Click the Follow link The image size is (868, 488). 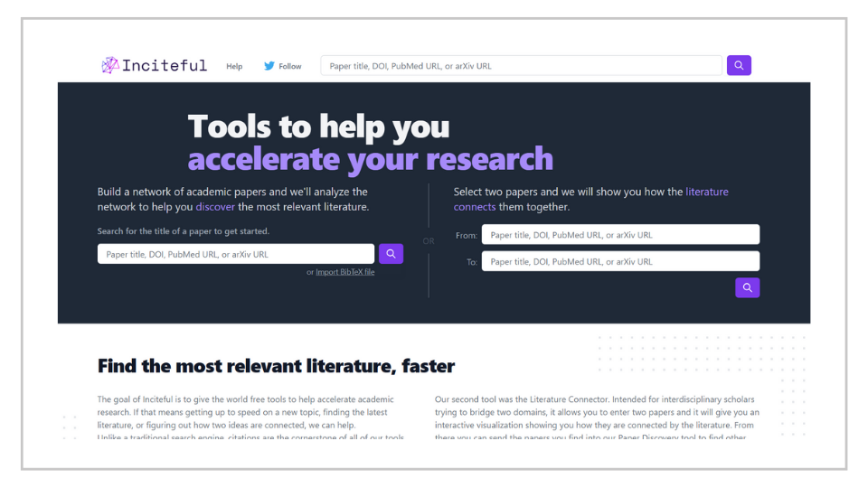[289, 66]
